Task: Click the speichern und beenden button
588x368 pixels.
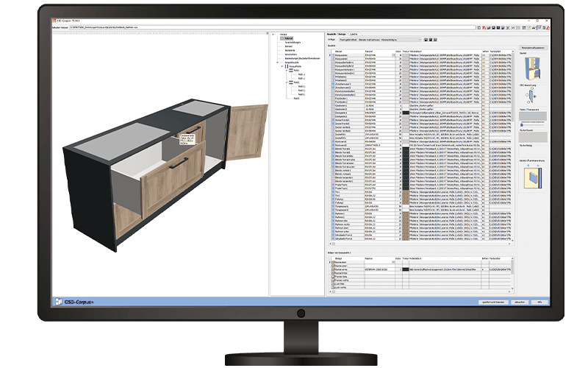Action: [x=492, y=302]
